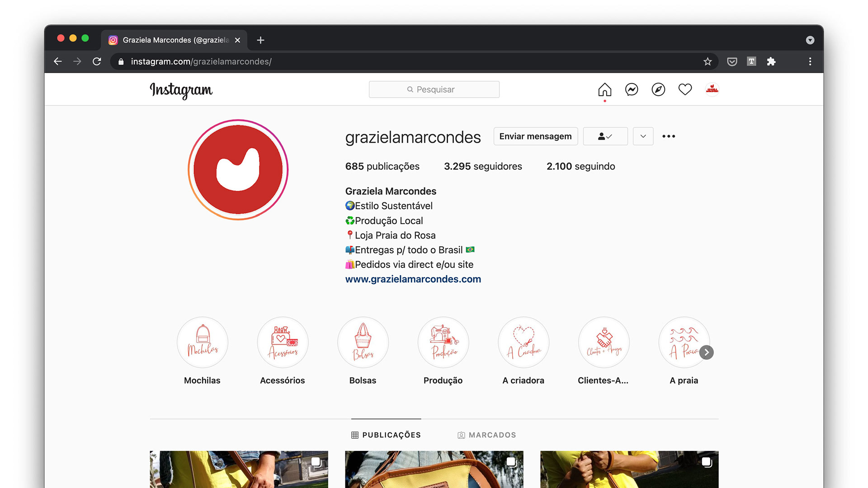Switch to the Marcados tab
This screenshot has height=488, width=868.
tap(486, 435)
